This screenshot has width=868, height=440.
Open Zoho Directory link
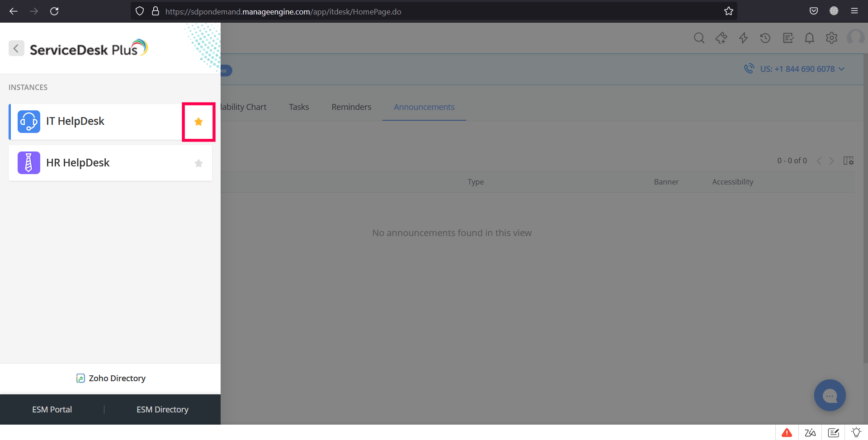111,378
